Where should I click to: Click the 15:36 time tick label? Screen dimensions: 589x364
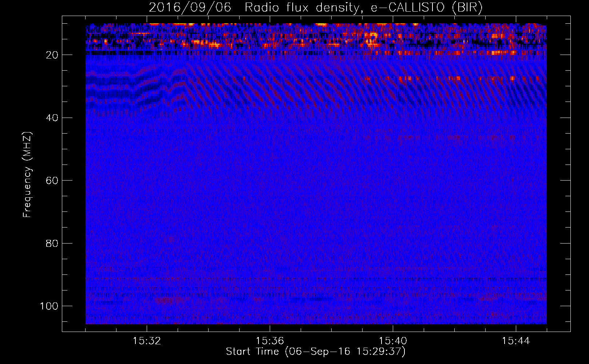pos(270,341)
